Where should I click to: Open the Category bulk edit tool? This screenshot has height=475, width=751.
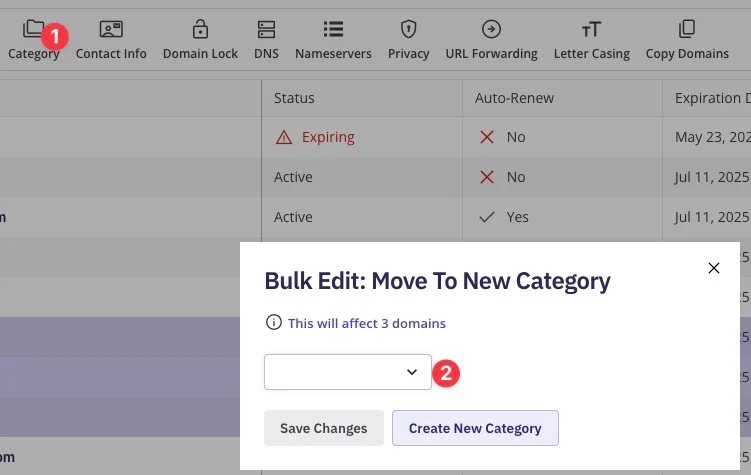(34, 40)
